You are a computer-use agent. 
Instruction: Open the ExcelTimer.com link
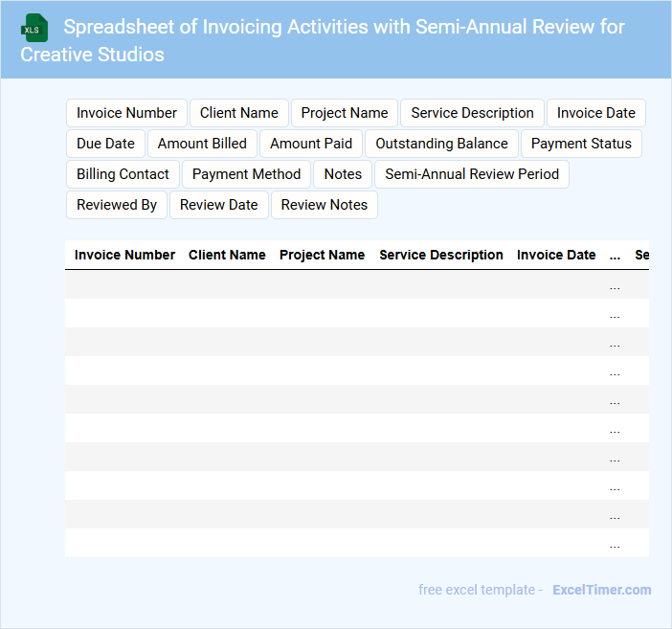pos(602,590)
